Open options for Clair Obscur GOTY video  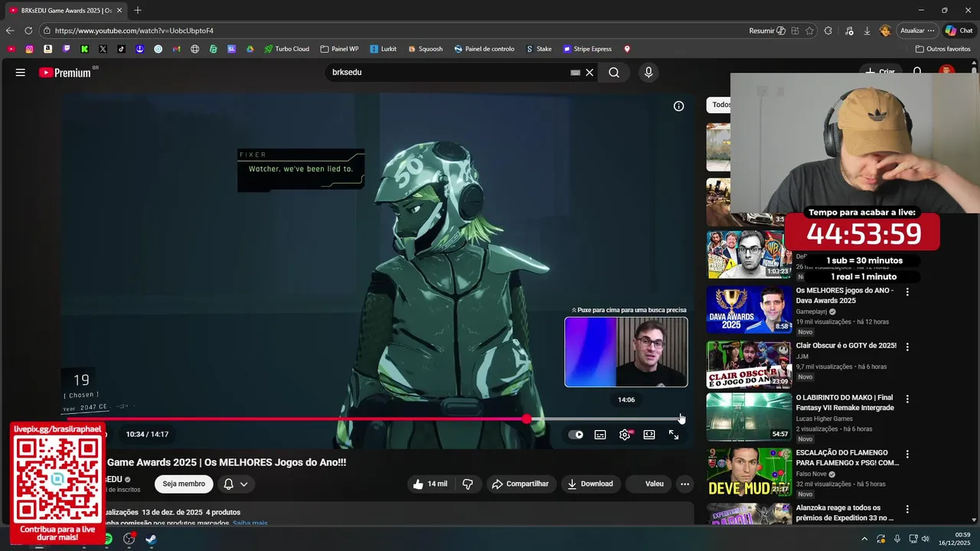tap(907, 347)
